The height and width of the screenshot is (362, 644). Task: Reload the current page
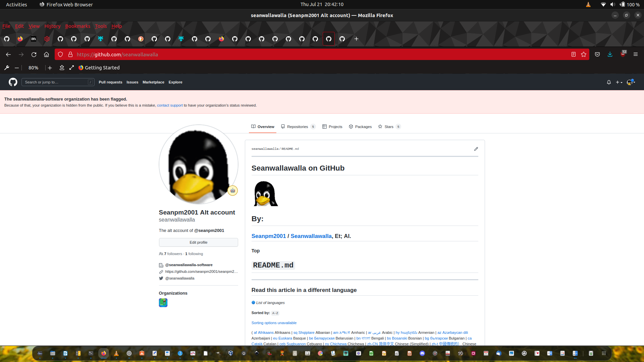click(34, 54)
